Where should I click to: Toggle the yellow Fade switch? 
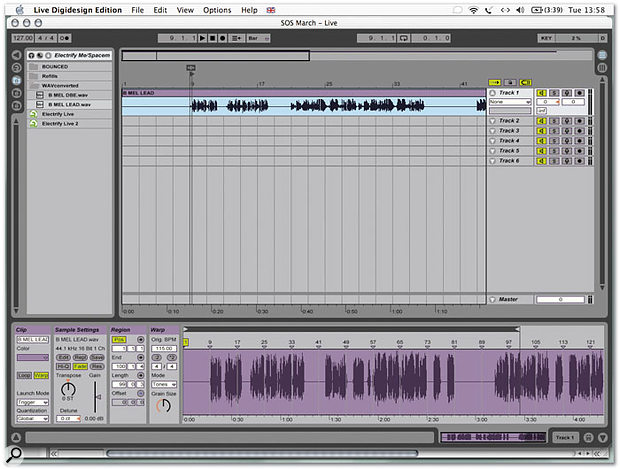click(x=80, y=367)
